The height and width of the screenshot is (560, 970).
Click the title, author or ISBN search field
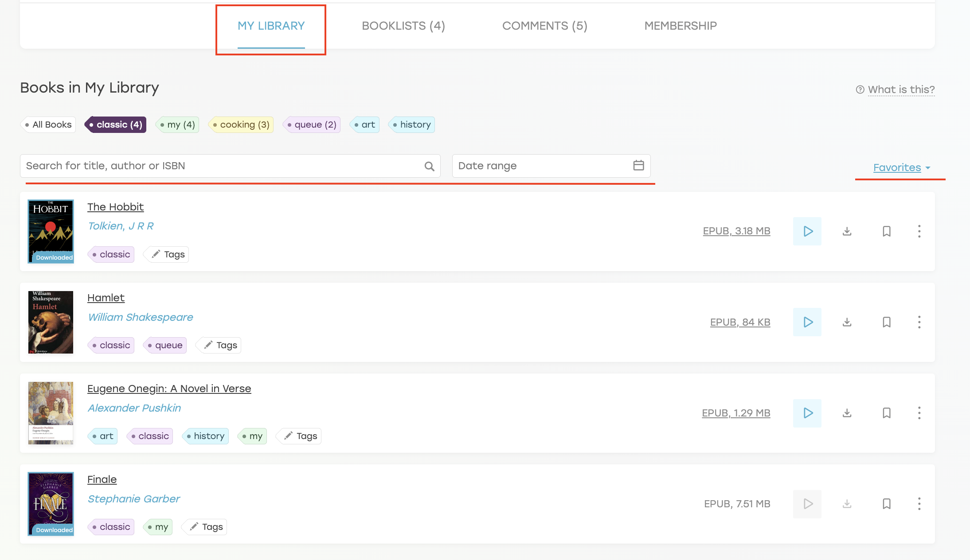click(x=222, y=166)
